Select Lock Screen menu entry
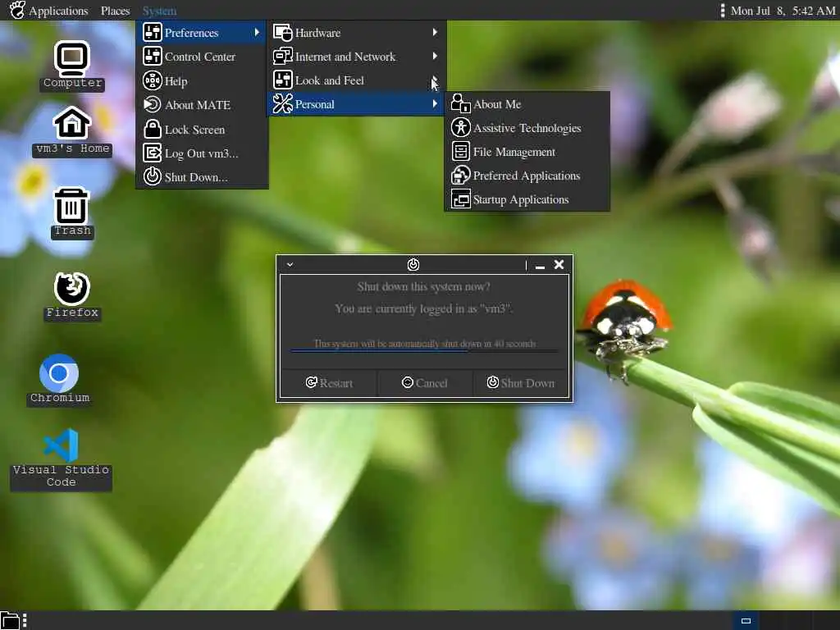 coord(202,129)
